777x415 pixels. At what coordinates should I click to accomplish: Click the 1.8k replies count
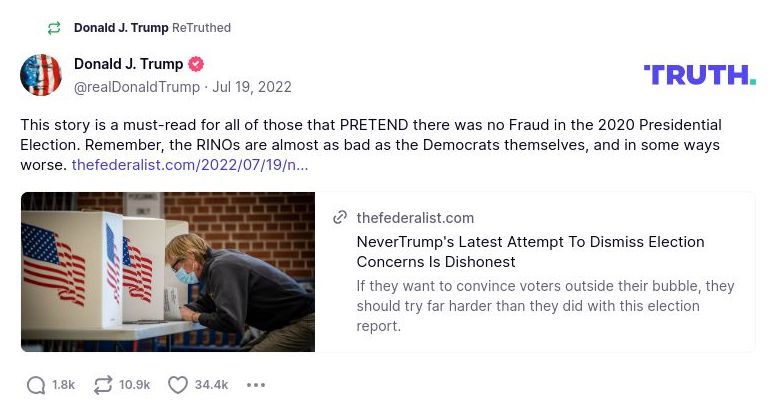click(x=64, y=385)
